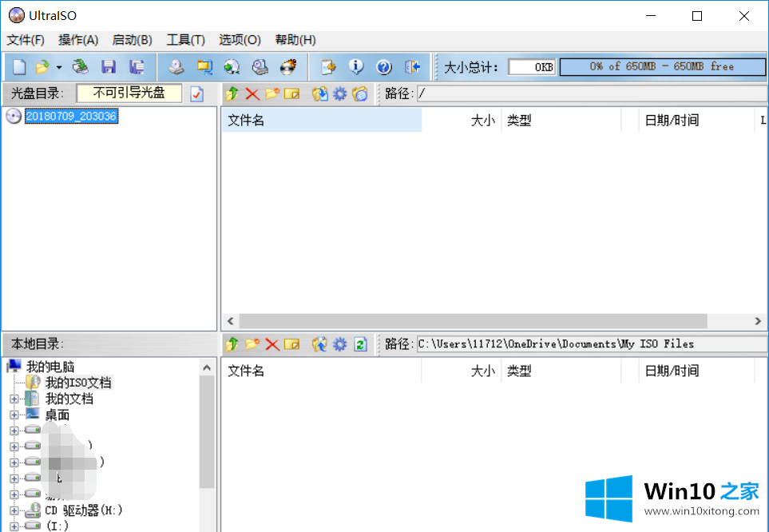This screenshot has height=532, width=769.
Task: Refresh the local directory listing
Action: point(360,344)
